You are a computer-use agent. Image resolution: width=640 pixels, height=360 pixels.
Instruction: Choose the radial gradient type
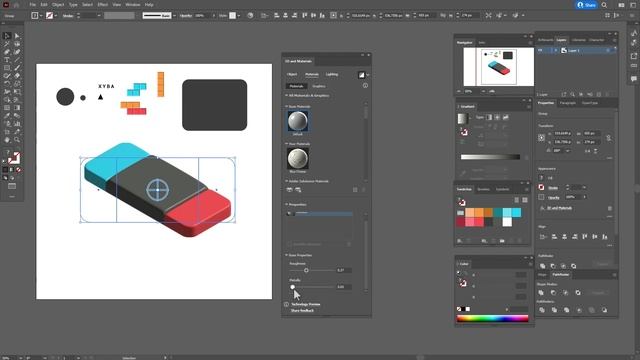click(x=497, y=117)
